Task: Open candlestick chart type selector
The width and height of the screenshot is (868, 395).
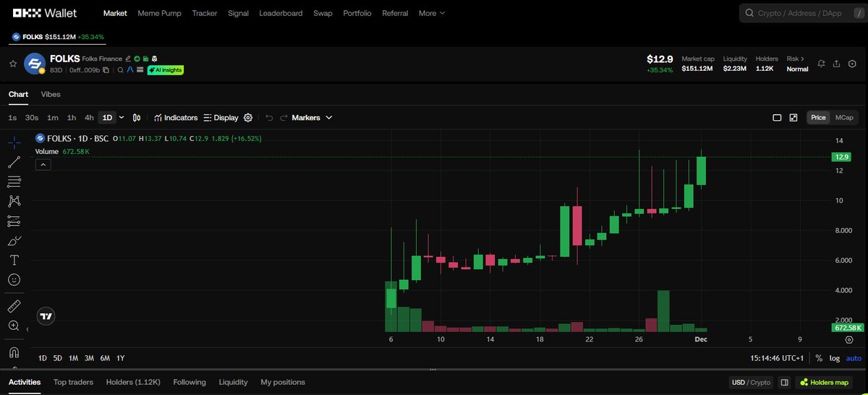Action: point(137,117)
